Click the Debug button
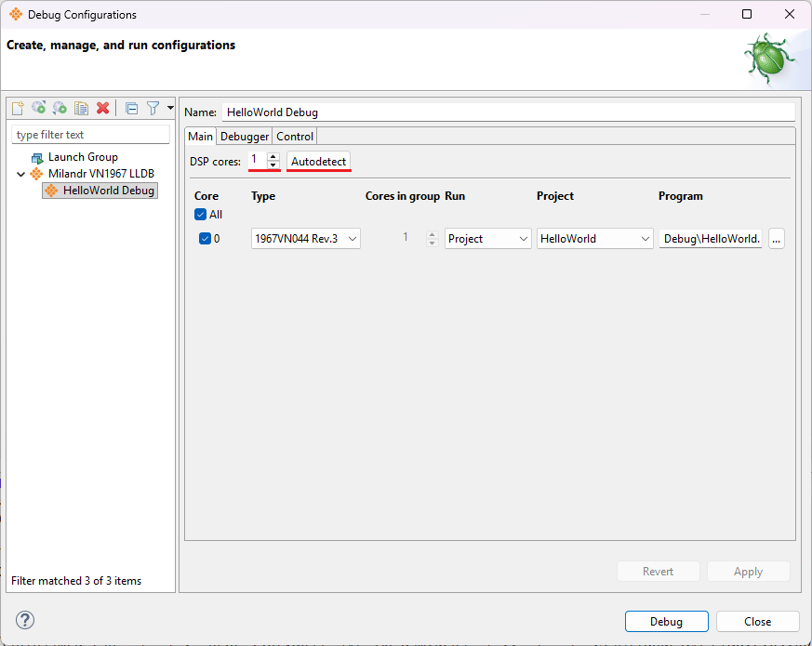The width and height of the screenshot is (812, 646). pyautogui.click(x=666, y=622)
